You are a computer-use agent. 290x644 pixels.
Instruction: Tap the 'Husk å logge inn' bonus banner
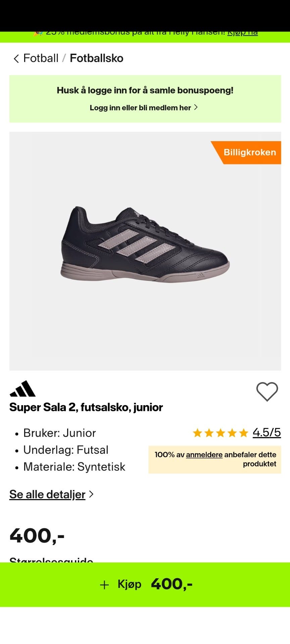[x=145, y=99]
